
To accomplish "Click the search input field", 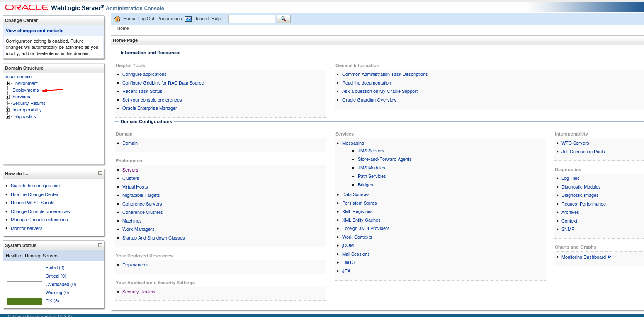I will (x=252, y=19).
